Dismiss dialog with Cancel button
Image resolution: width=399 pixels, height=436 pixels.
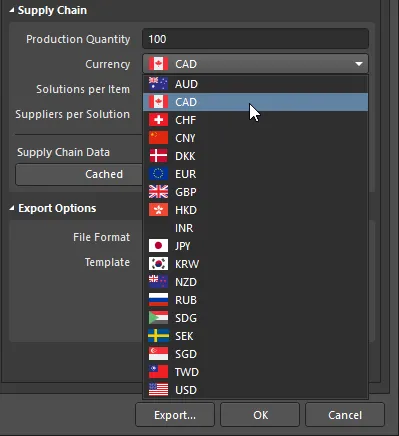coord(345,415)
